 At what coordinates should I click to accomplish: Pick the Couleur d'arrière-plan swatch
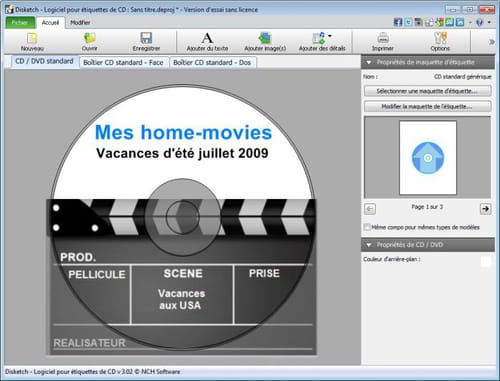(486, 261)
